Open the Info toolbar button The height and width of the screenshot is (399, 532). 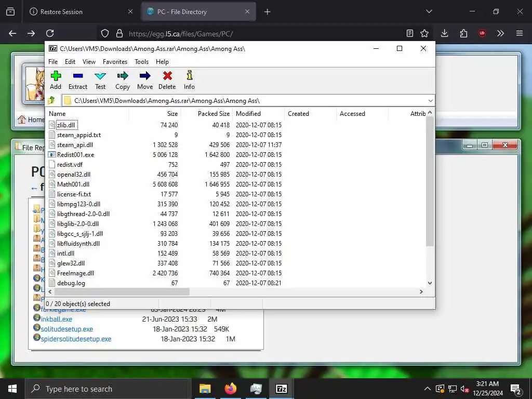click(x=189, y=81)
